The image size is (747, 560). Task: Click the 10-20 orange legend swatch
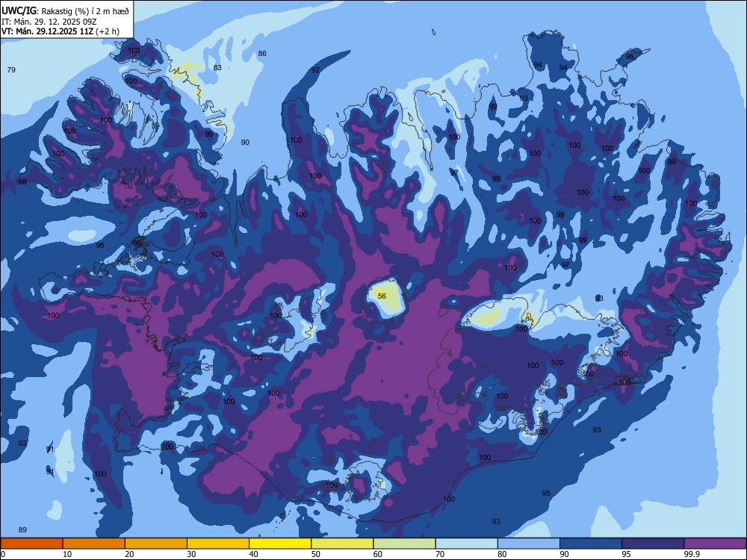[94, 544]
